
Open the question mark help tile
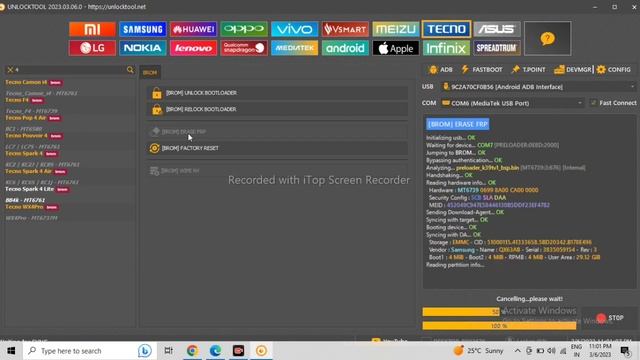[547, 38]
